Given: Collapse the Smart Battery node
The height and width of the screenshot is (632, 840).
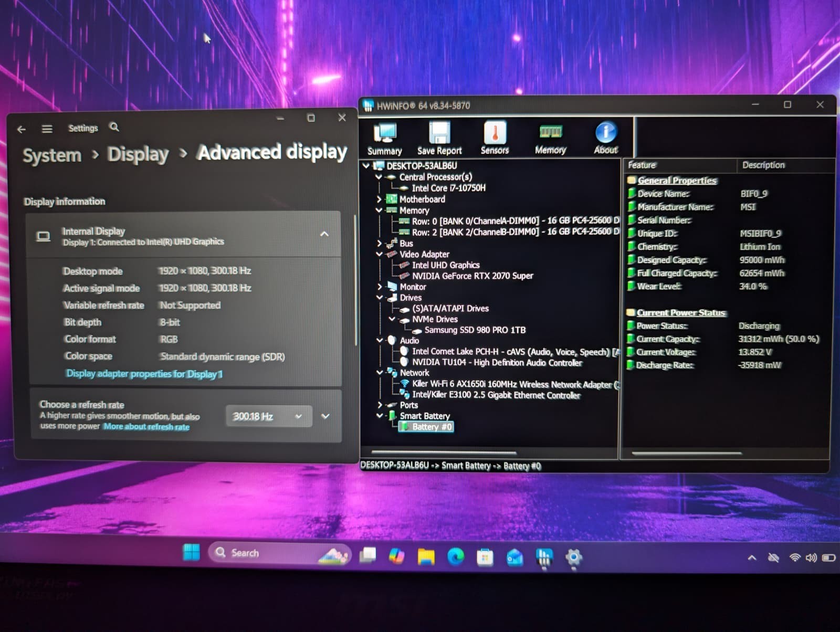Looking at the screenshot, I should coord(380,415).
